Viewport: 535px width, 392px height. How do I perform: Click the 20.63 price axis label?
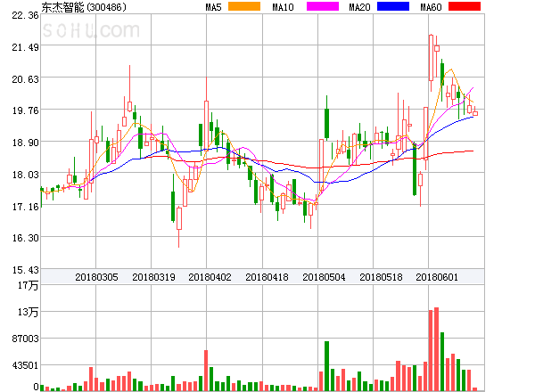(x=25, y=79)
